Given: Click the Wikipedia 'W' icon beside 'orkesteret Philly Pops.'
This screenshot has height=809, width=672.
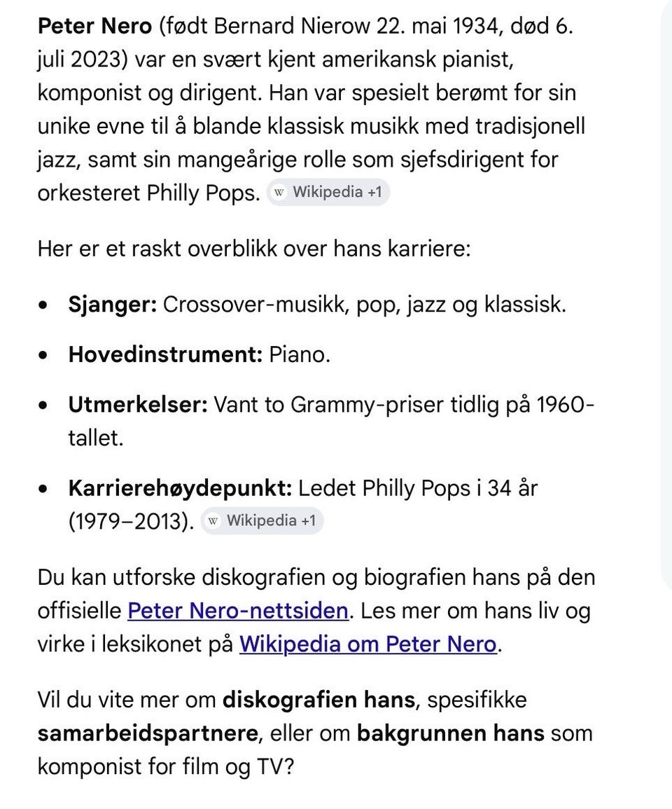Looking at the screenshot, I should click(279, 193).
